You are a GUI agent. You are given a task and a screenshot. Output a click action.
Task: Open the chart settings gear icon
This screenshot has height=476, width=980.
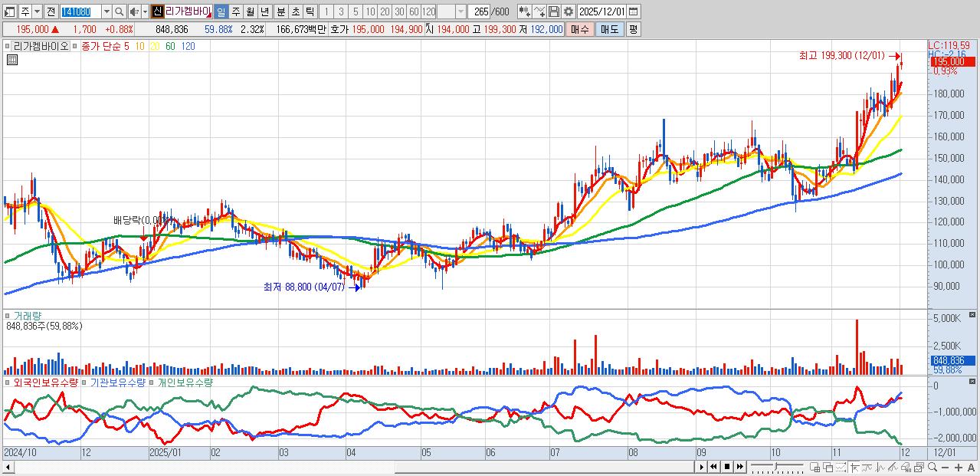pos(569,11)
